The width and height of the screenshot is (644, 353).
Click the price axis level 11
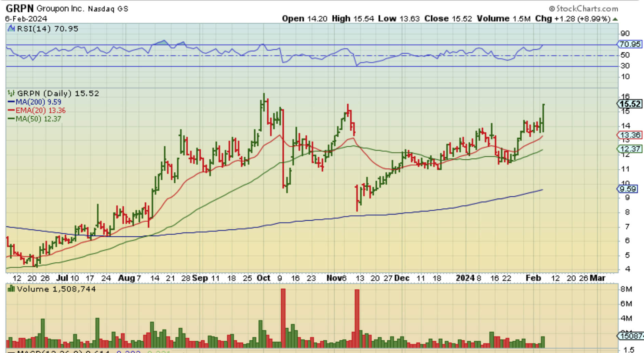coord(625,169)
